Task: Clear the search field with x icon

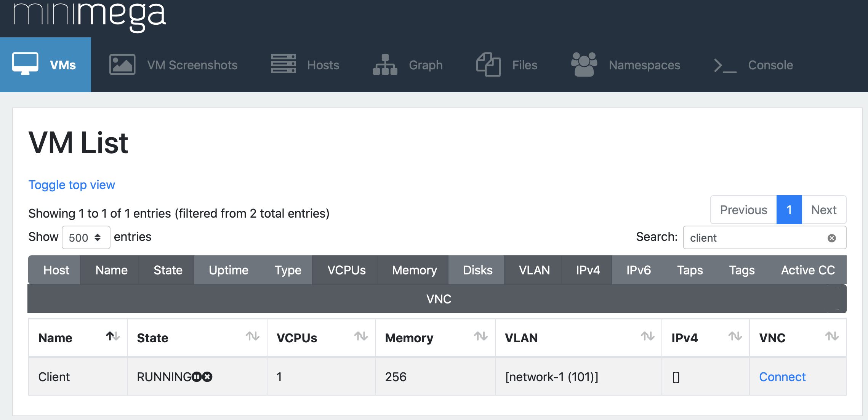Action: (x=832, y=238)
